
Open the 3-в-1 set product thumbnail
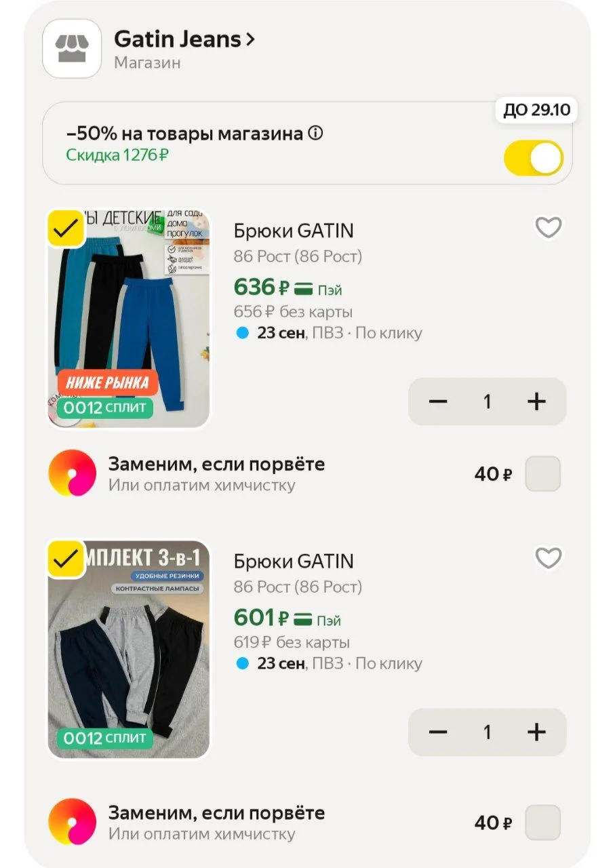tap(128, 649)
